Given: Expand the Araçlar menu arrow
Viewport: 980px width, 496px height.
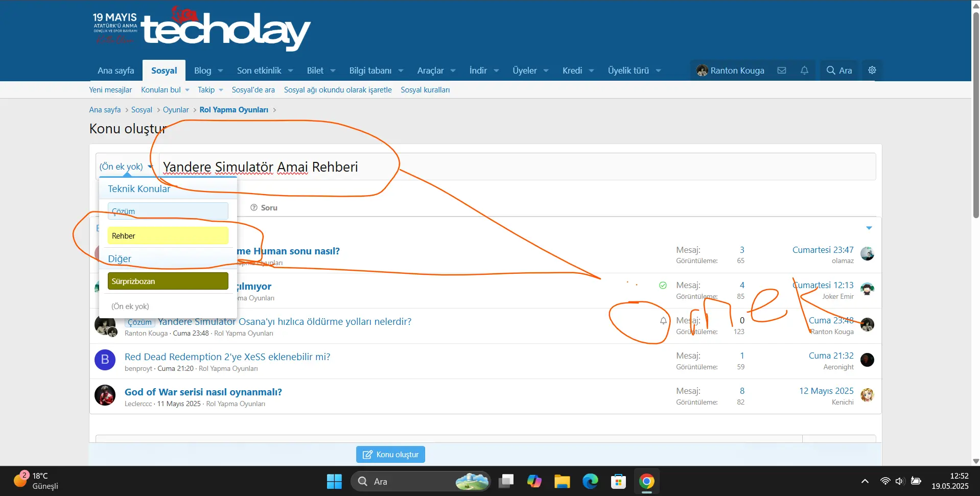Looking at the screenshot, I should tap(453, 70).
